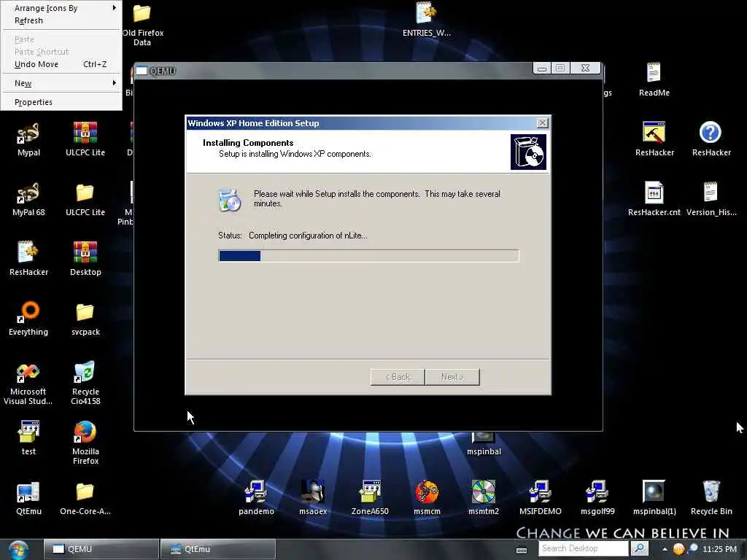Maximize the QEMU window
The width and height of the screenshot is (747, 560).
click(560, 68)
